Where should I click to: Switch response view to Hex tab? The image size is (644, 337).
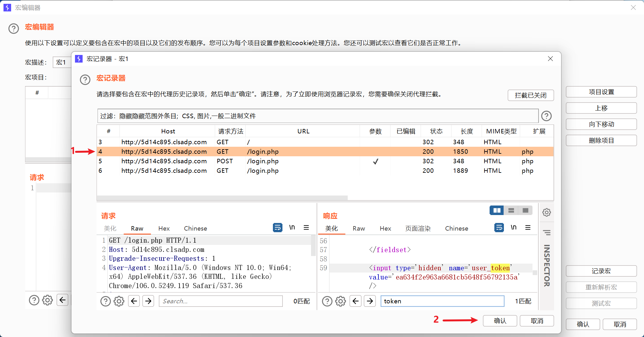point(385,228)
